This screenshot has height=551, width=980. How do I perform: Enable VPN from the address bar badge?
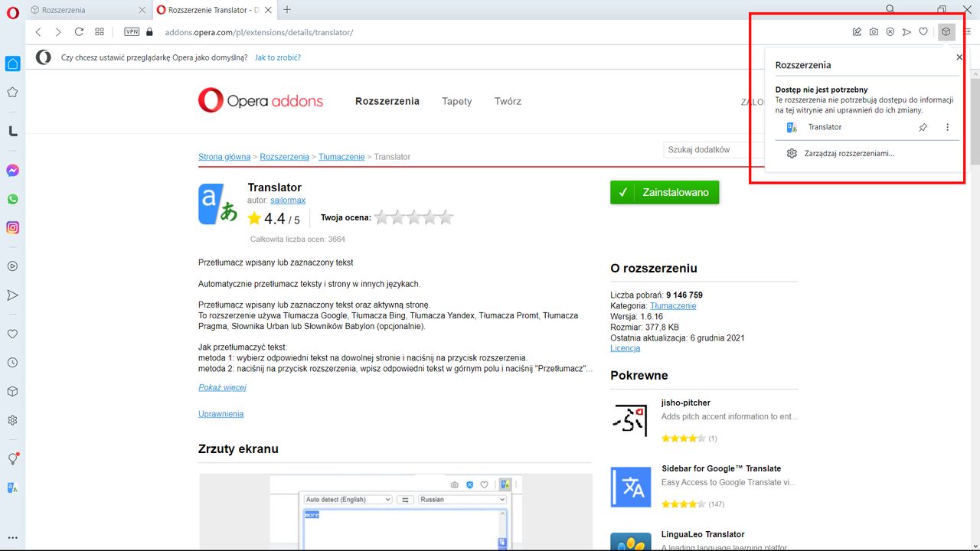pos(131,32)
